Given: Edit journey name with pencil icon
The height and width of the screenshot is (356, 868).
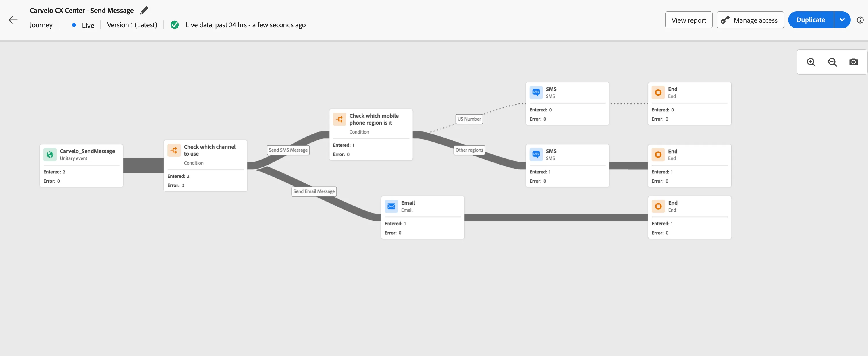Looking at the screenshot, I should [x=144, y=10].
